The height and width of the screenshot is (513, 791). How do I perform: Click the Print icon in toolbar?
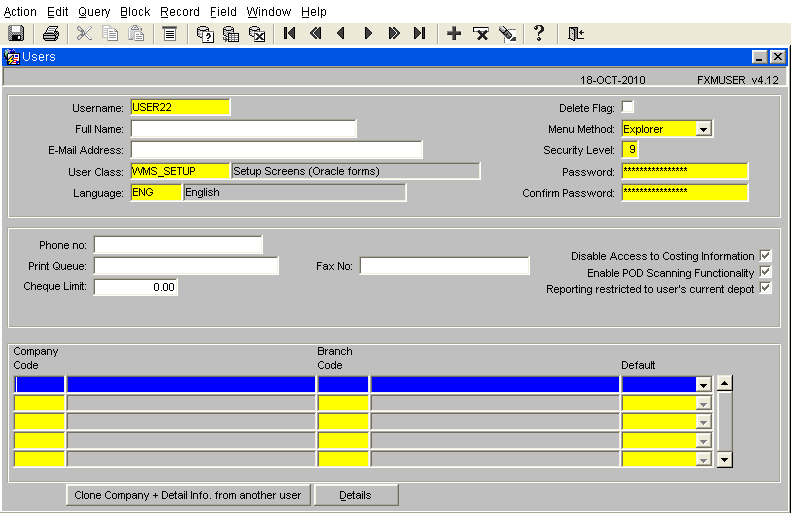pyautogui.click(x=50, y=34)
